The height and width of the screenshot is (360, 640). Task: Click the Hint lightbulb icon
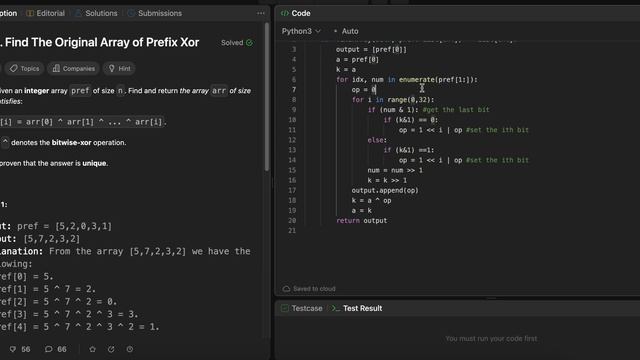pos(111,68)
